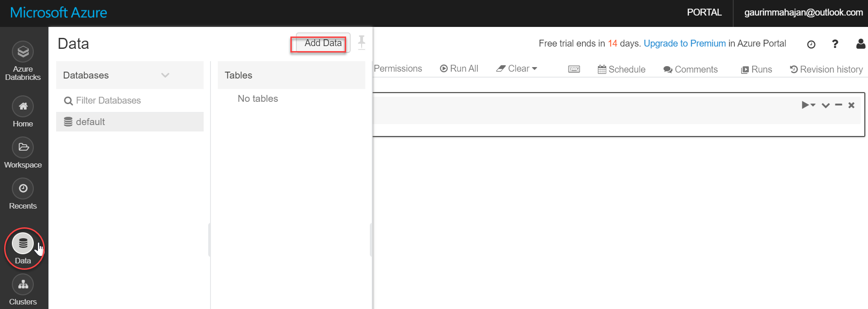Click Upgrade to Premium link
Screen dimensions: 868x309
click(x=684, y=43)
